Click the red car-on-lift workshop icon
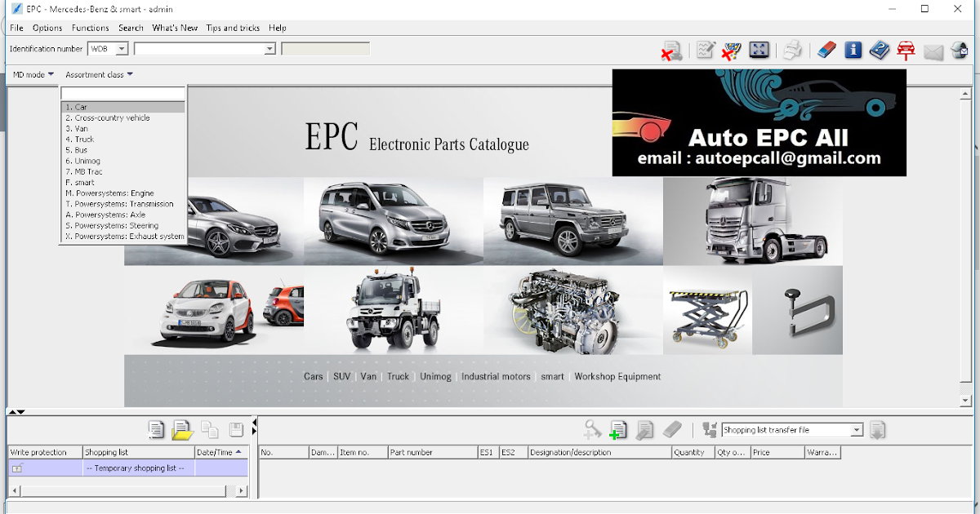The image size is (980, 514). click(x=906, y=50)
